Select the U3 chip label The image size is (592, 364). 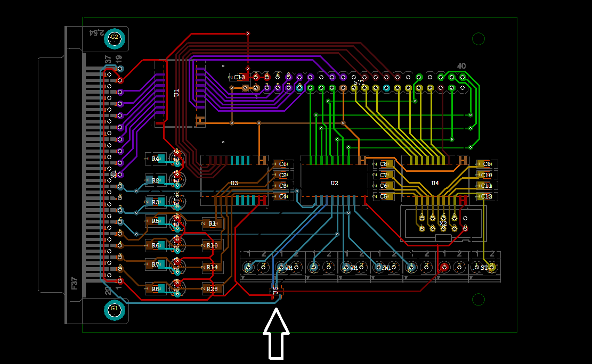click(x=234, y=183)
